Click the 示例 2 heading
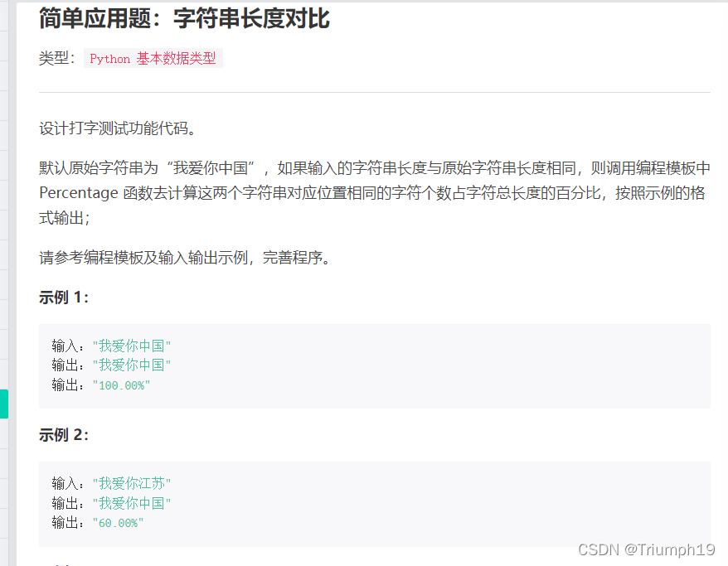 [64, 435]
